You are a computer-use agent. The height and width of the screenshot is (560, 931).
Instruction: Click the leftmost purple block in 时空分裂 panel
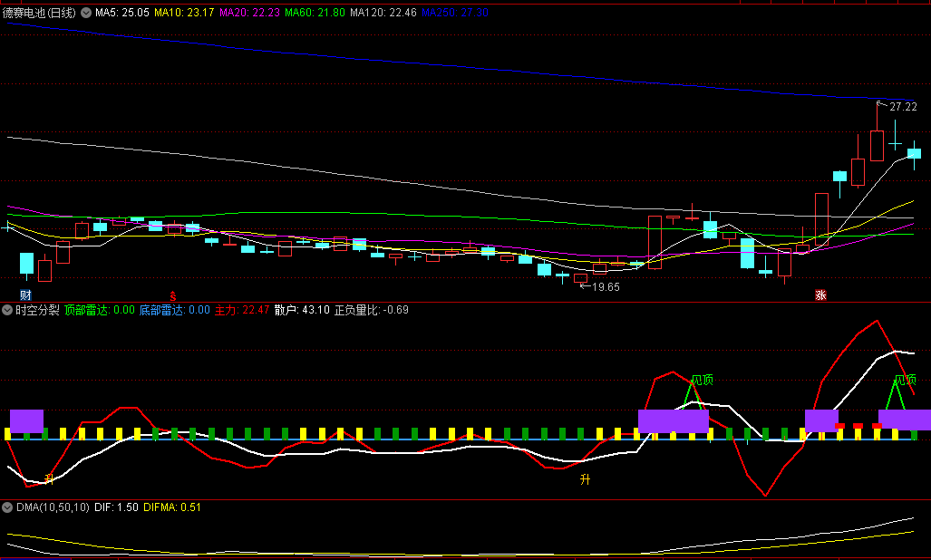26,420
